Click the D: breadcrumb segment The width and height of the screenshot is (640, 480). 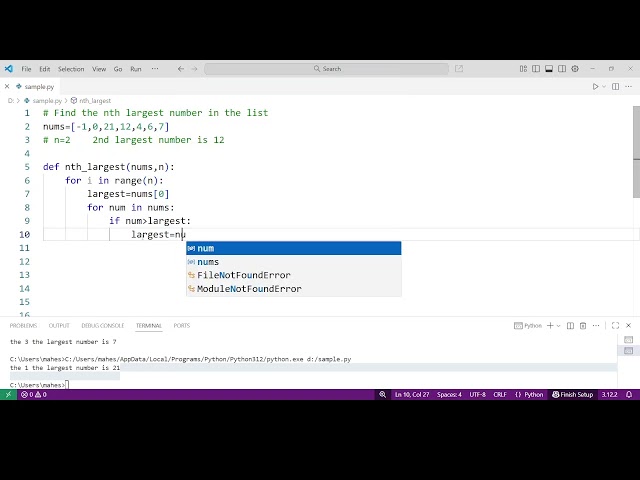click(x=11, y=100)
